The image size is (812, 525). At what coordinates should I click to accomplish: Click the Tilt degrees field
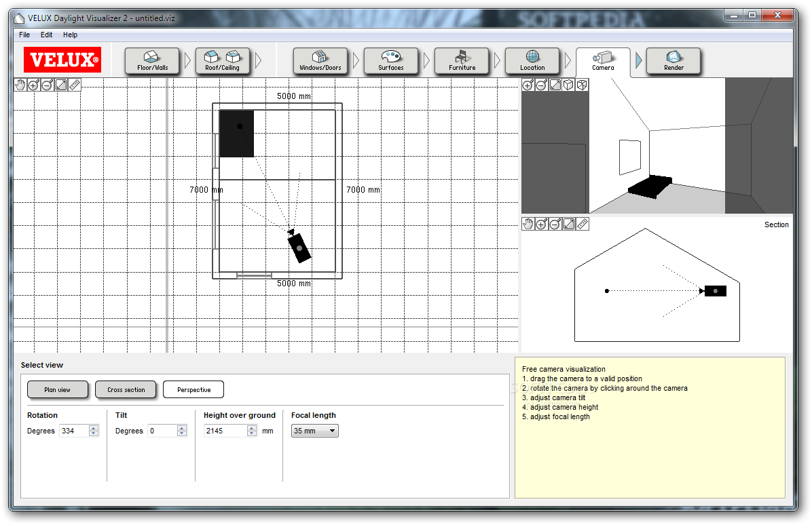pos(162,431)
